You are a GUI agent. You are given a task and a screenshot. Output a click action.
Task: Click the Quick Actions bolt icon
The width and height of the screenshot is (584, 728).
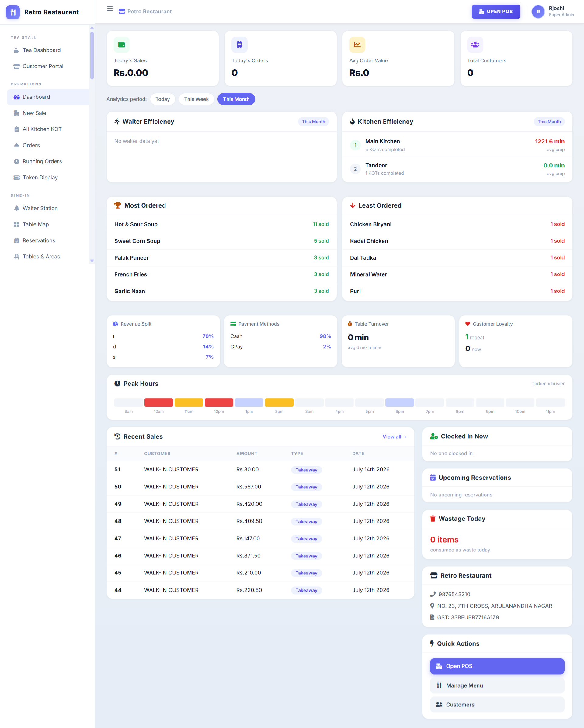pyautogui.click(x=432, y=643)
